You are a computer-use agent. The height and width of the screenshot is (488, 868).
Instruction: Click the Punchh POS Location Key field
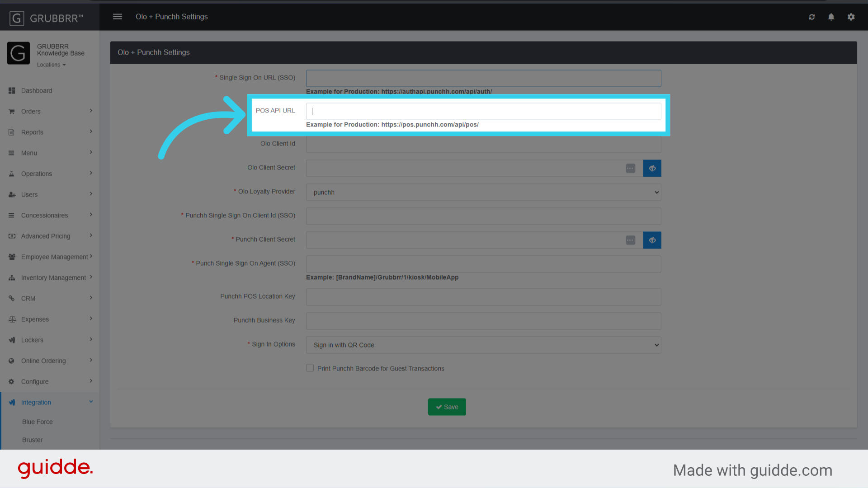click(483, 297)
